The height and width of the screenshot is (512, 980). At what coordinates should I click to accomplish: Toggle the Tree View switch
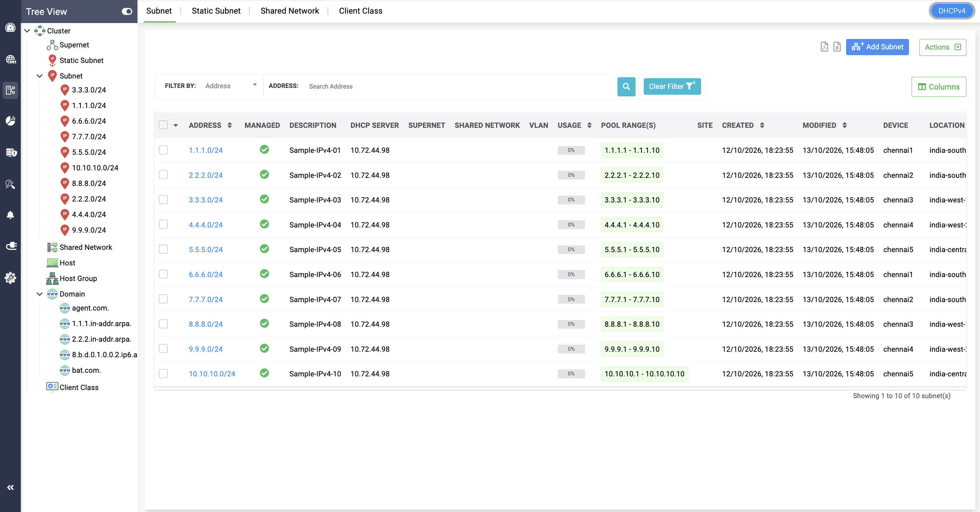(x=127, y=11)
